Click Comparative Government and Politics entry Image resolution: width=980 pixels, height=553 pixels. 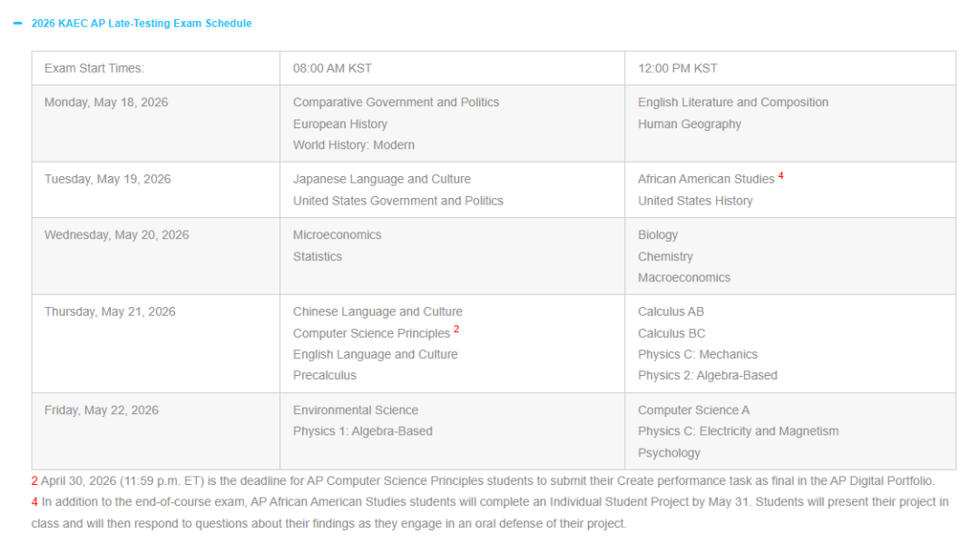tap(396, 103)
